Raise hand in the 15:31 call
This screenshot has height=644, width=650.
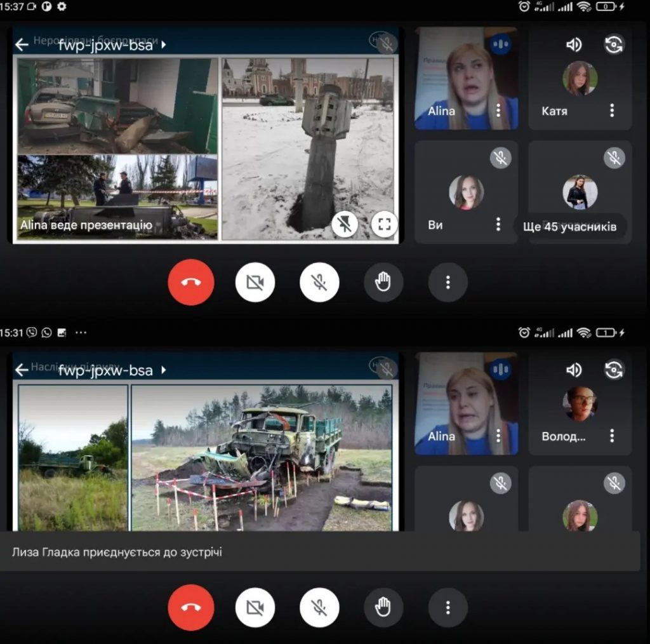point(383,608)
